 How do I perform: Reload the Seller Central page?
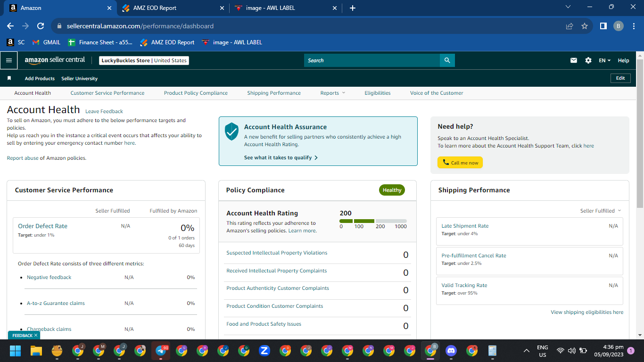(x=41, y=26)
